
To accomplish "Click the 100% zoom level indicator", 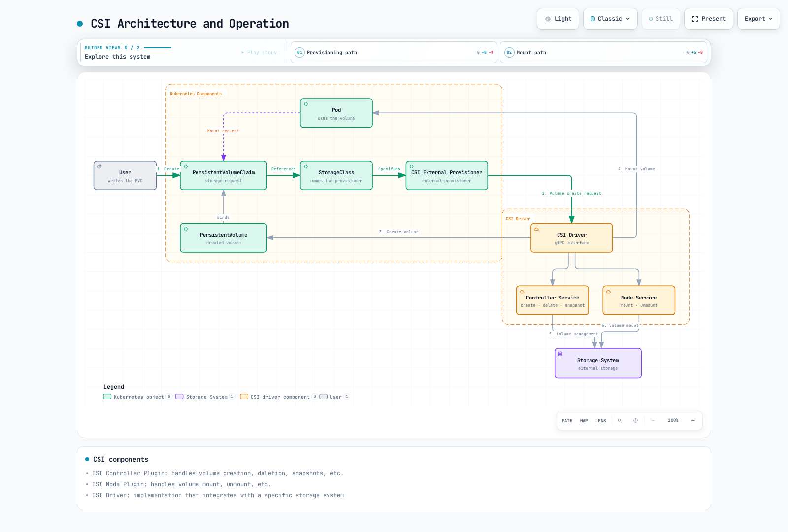I will [x=673, y=421].
